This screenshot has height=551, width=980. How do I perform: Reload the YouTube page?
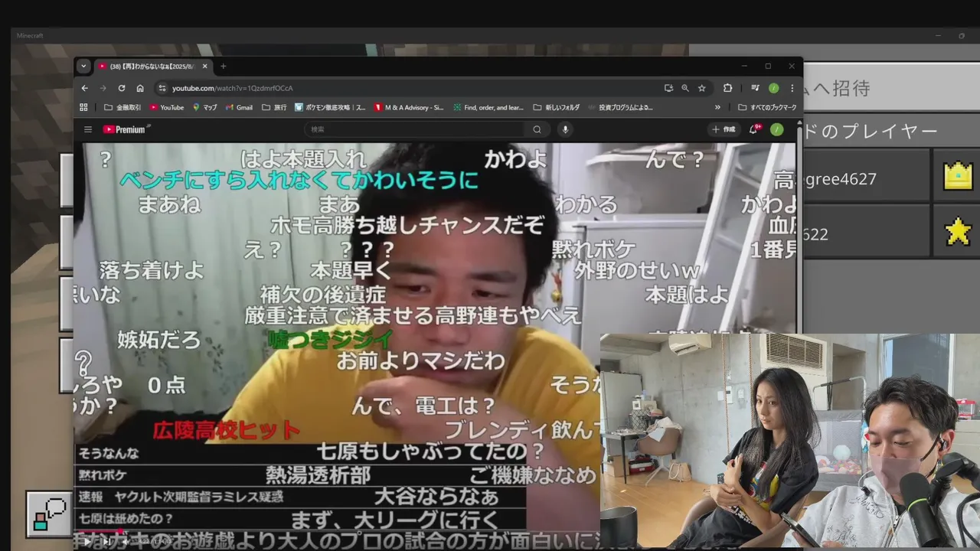click(x=121, y=88)
